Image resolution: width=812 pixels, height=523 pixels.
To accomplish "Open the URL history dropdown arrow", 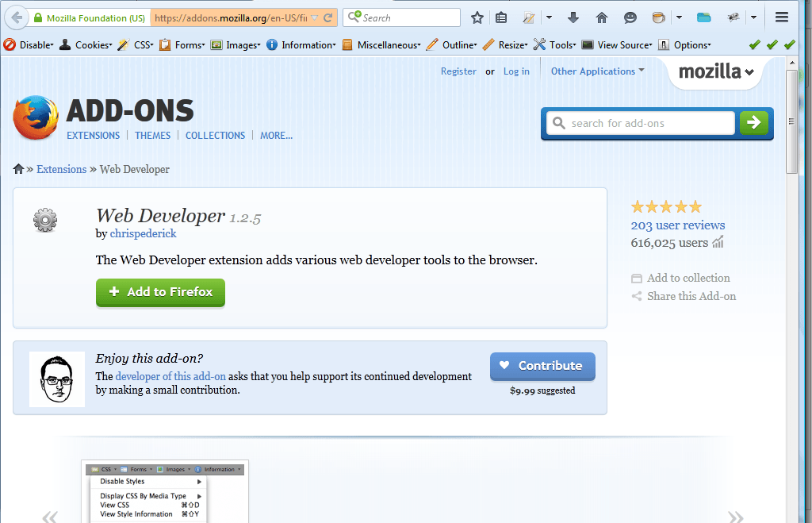I will (314, 18).
